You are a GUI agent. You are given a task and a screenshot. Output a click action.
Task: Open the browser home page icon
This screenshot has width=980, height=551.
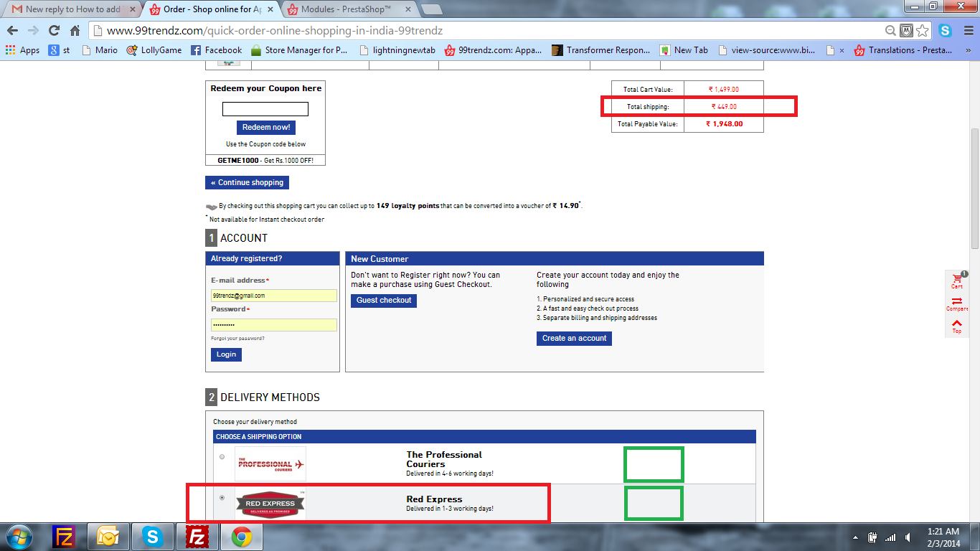75,31
